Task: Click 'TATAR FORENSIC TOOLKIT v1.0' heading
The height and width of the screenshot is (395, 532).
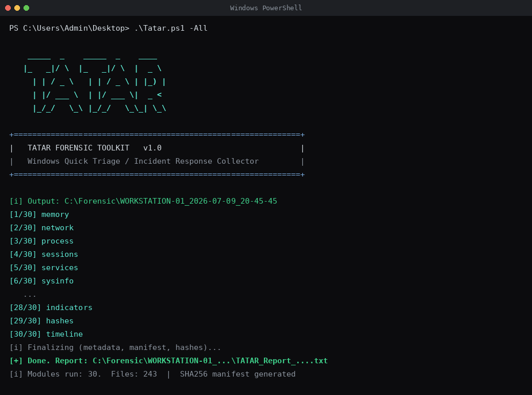Action: [94, 148]
